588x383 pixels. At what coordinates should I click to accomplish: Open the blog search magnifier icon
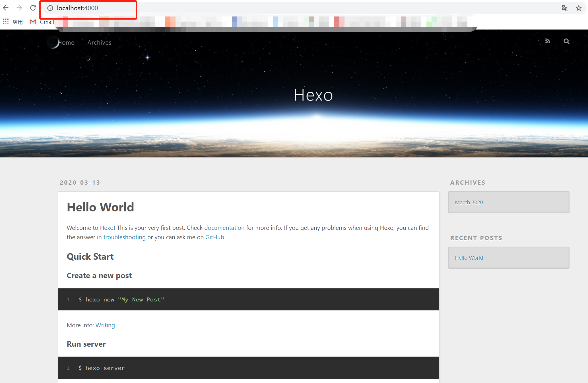pos(566,41)
